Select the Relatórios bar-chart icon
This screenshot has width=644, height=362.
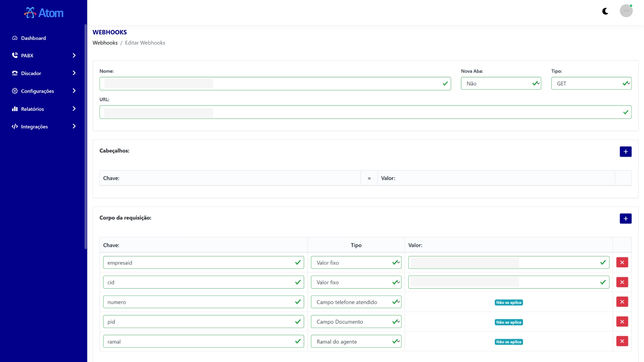(x=15, y=109)
